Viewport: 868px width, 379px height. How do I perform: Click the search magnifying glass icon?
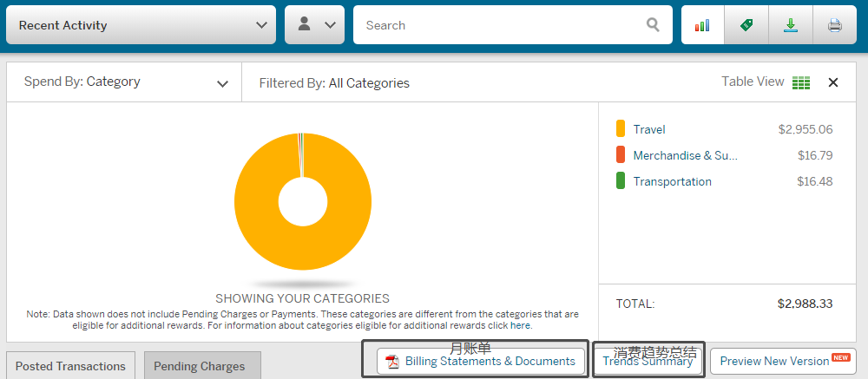653,25
